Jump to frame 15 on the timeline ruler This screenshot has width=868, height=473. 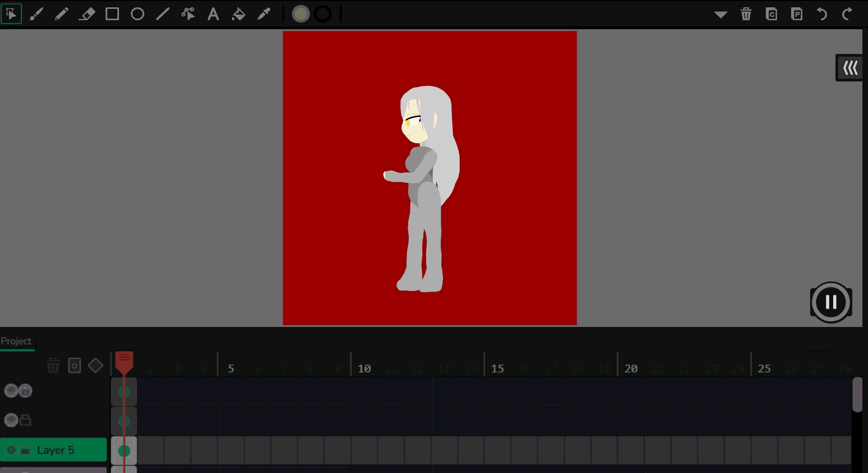pos(497,369)
